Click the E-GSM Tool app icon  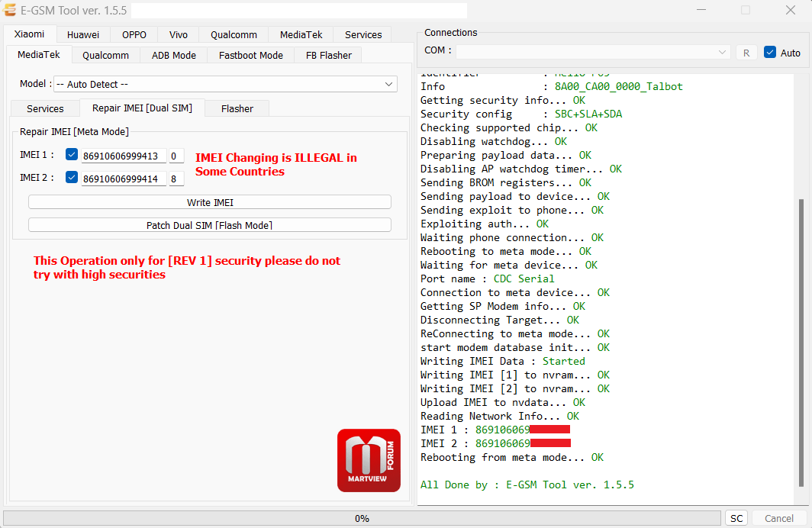click(x=9, y=10)
